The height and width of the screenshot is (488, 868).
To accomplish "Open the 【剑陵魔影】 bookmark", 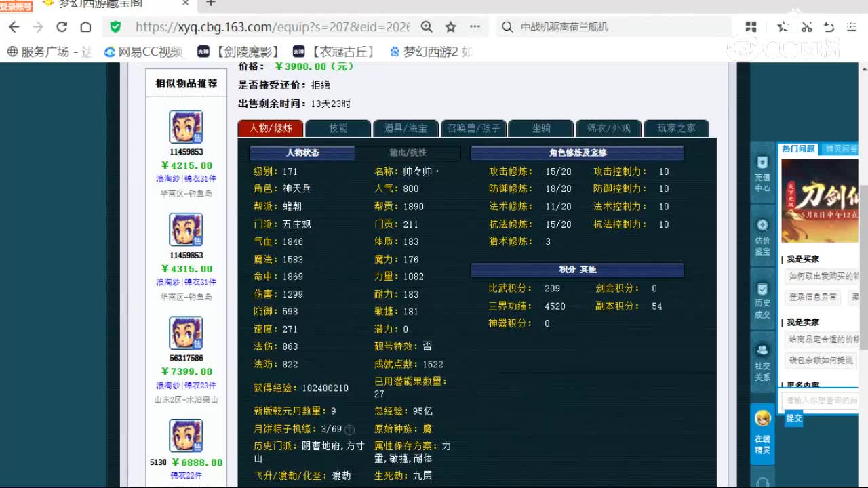I will tap(239, 52).
